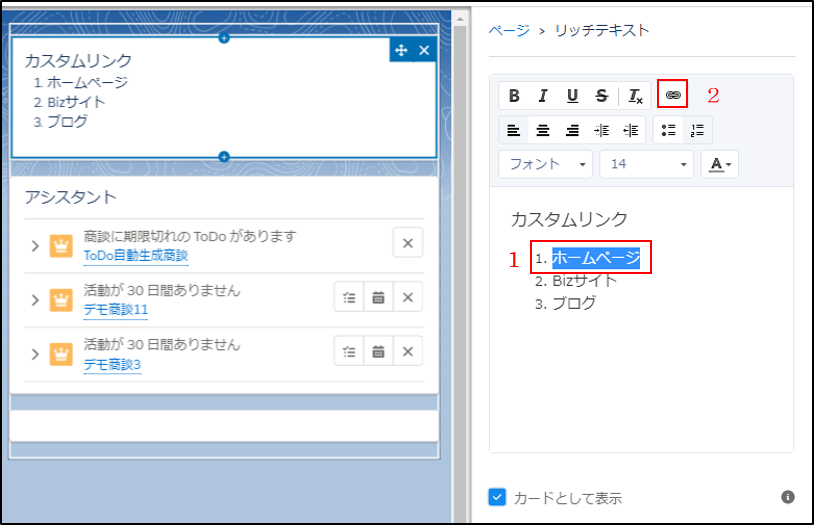
Task: Create event for デモ商談3
Action: pos(378,352)
